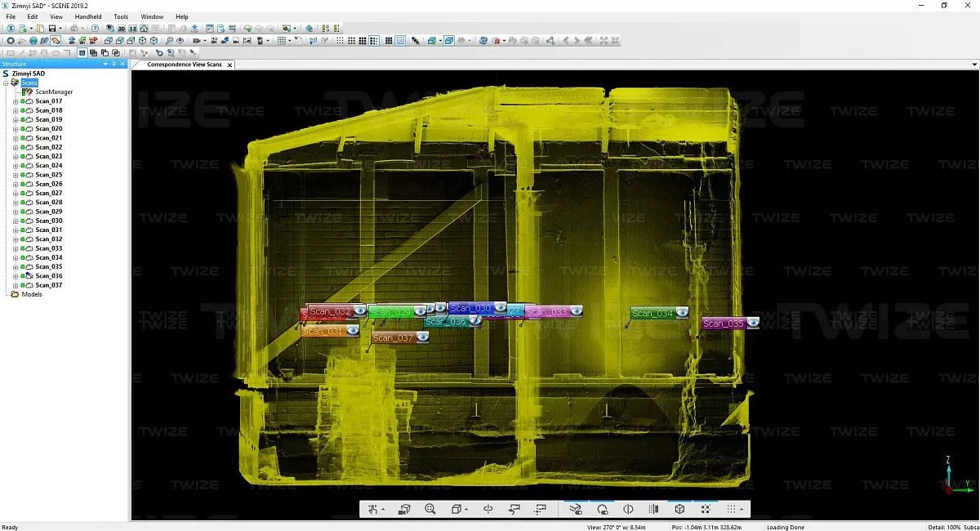Click the help question mark icon
Viewport: 980px width, 531px height.
click(x=95, y=29)
